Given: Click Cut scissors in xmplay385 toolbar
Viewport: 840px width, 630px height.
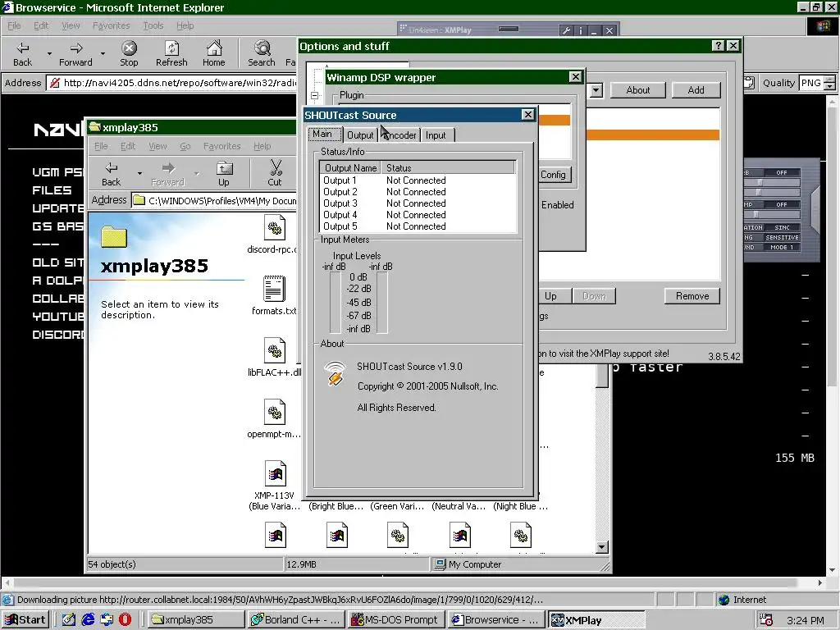Looking at the screenshot, I should (275, 174).
